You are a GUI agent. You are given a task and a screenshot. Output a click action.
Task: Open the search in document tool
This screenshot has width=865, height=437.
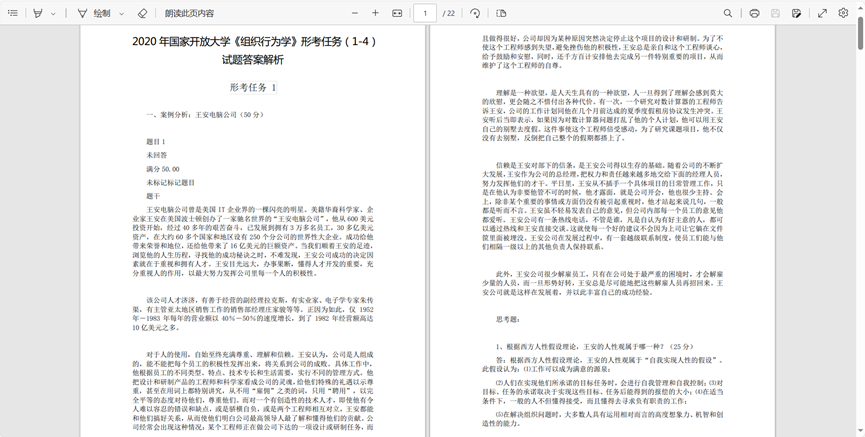[x=728, y=13]
